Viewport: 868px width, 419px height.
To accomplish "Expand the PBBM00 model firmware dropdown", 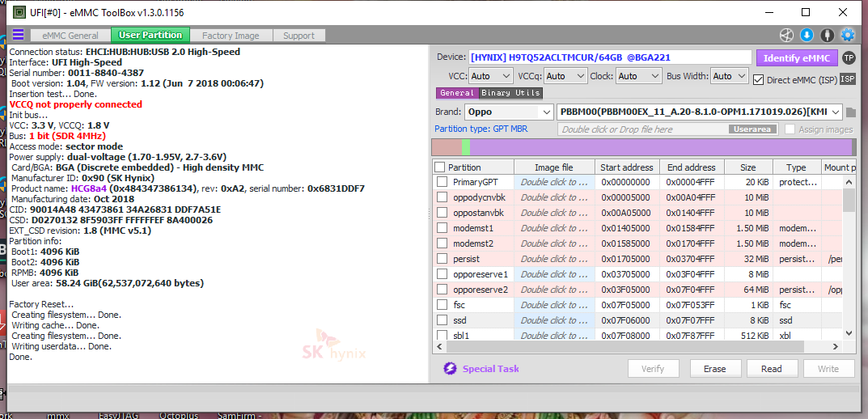I will (700, 112).
